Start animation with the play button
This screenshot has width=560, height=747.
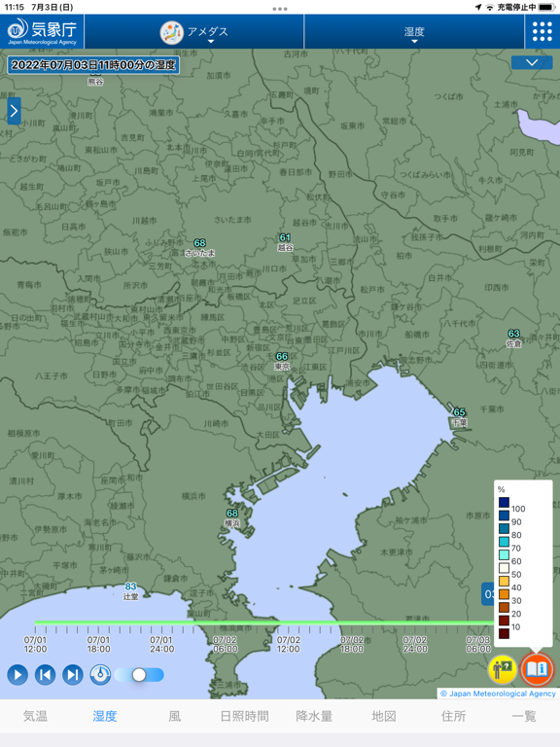point(17,675)
